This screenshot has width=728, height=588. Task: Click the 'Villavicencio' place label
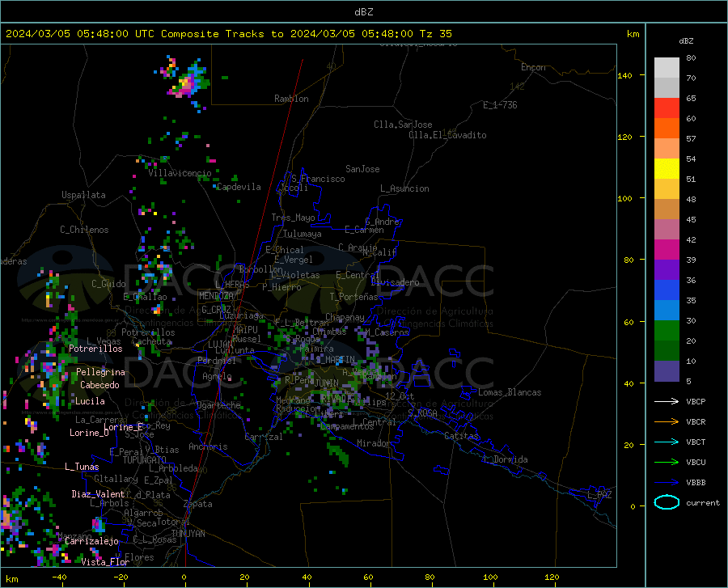[x=180, y=173]
